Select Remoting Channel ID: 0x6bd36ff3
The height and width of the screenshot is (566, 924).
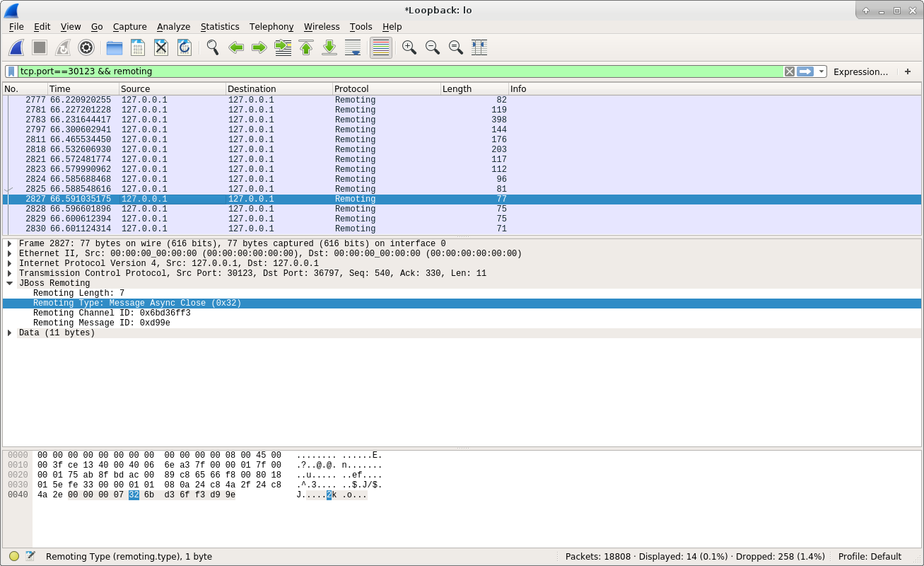[x=462, y=313]
